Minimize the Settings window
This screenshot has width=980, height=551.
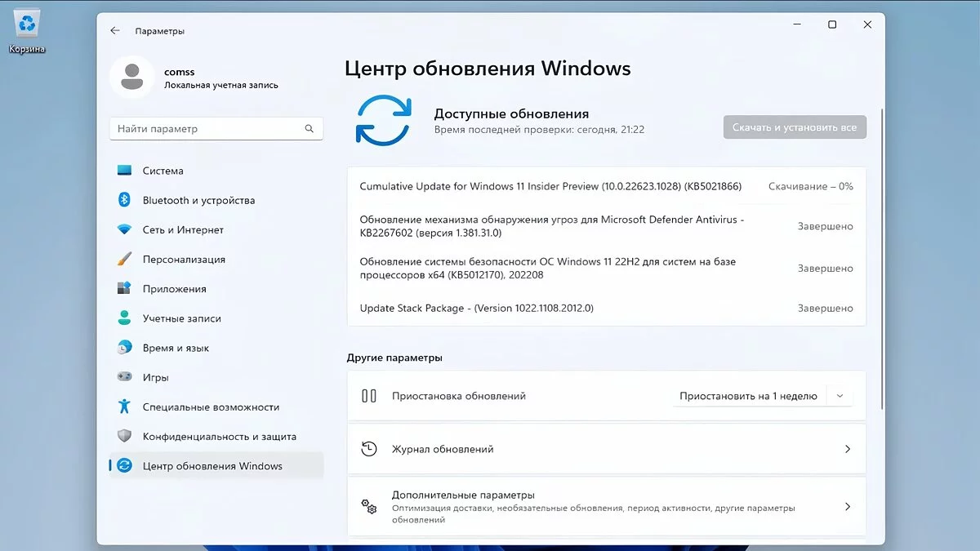pyautogui.click(x=796, y=25)
